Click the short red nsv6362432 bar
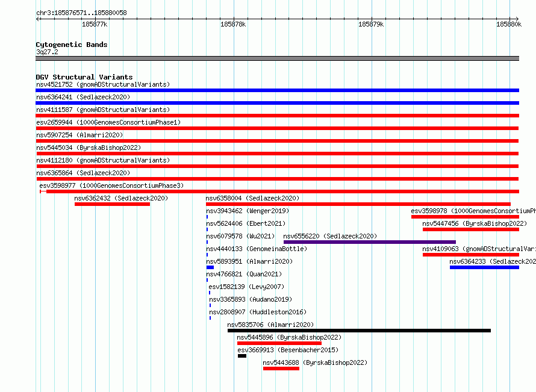 click(x=112, y=204)
